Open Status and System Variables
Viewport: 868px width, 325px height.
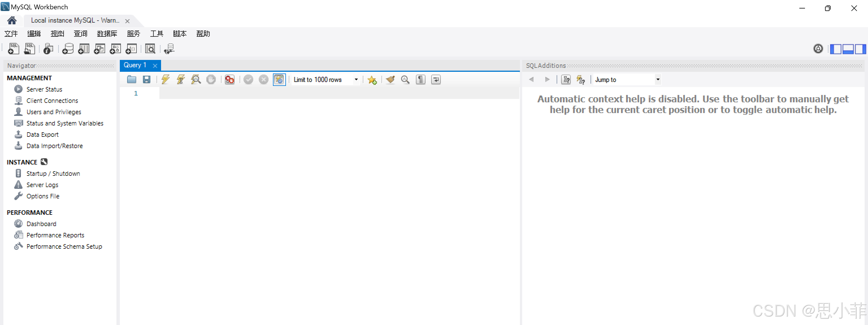(65, 123)
